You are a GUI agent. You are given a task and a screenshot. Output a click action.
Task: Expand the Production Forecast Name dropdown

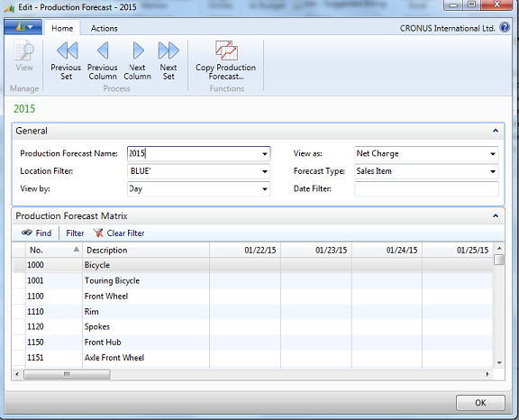point(265,154)
